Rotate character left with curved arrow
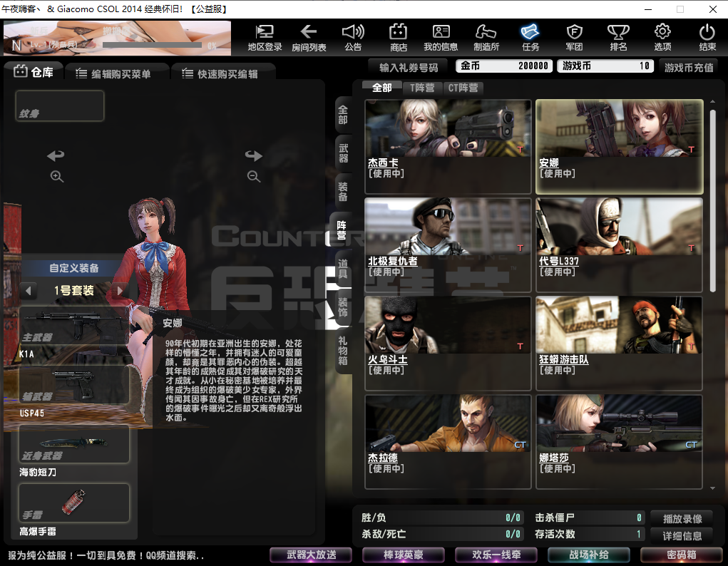The height and width of the screenshot is (566, 728). (56, 155)
